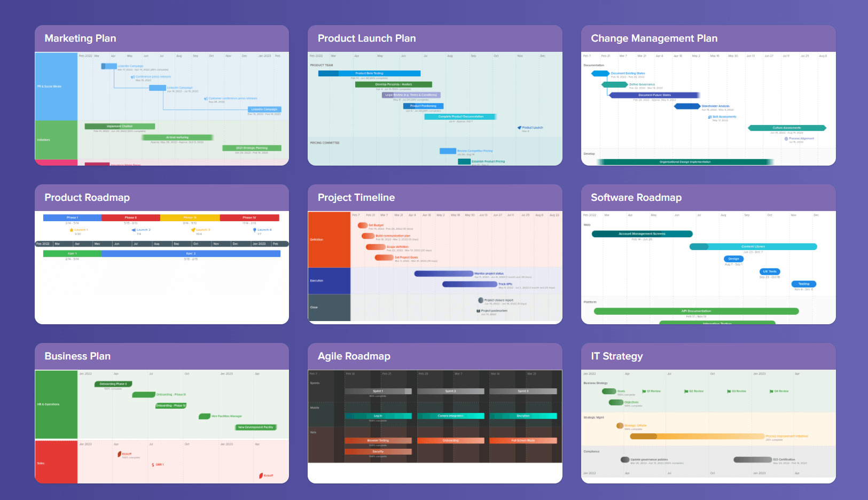Open the Product Roadmap template title
This screenshot has height=500, width=868.
pyautogui.click(x=87, y=198)
